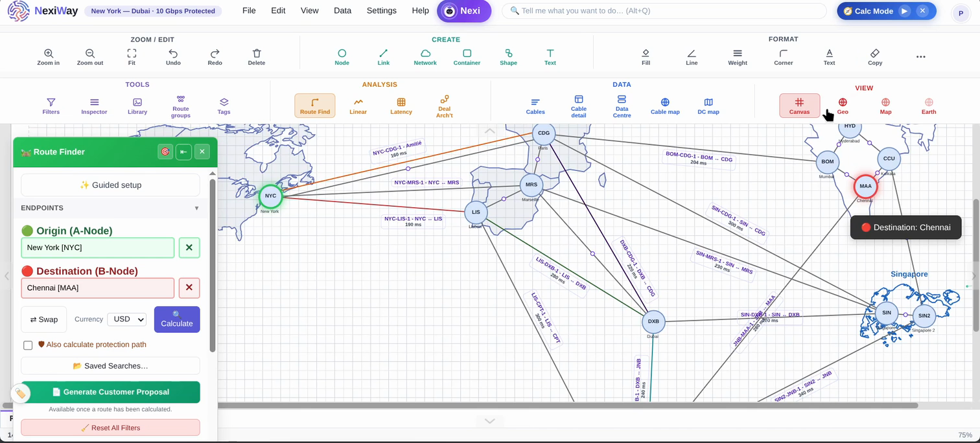The width and height of the screenshot is (980, 443).
Task: Clear the Destination Chennai field
Action: (189, 288)
